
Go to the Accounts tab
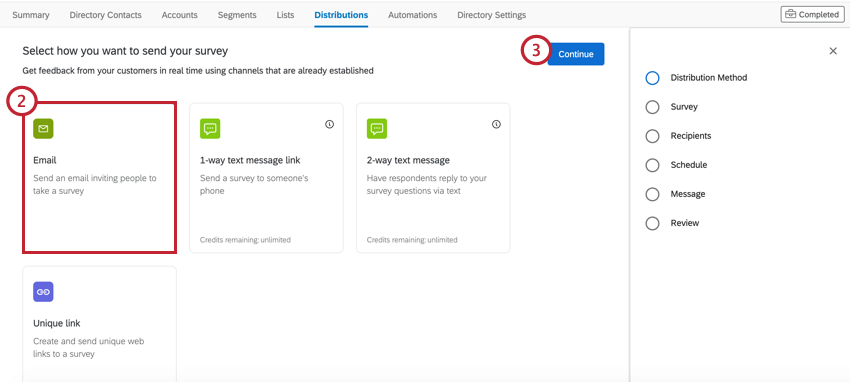[179, 15]
